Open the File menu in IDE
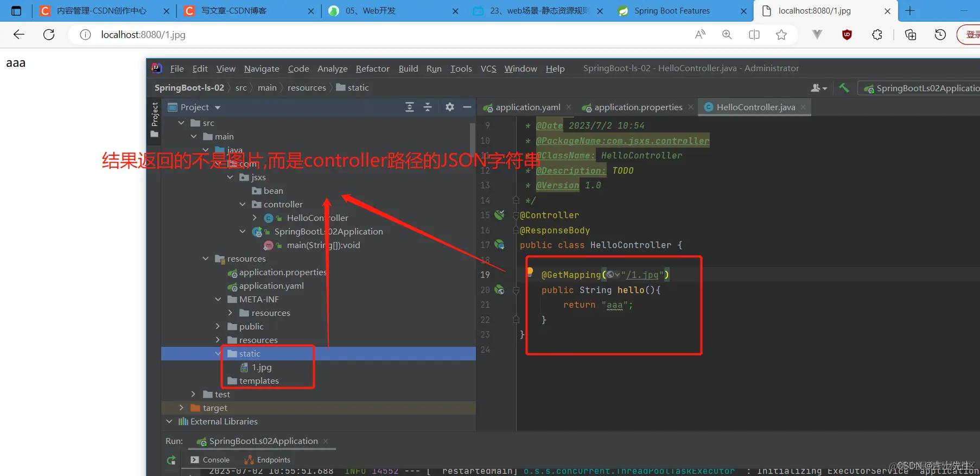 (177, 68)
